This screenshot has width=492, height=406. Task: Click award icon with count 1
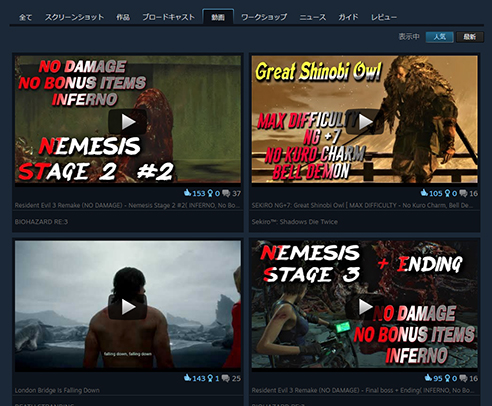(210, 378)
